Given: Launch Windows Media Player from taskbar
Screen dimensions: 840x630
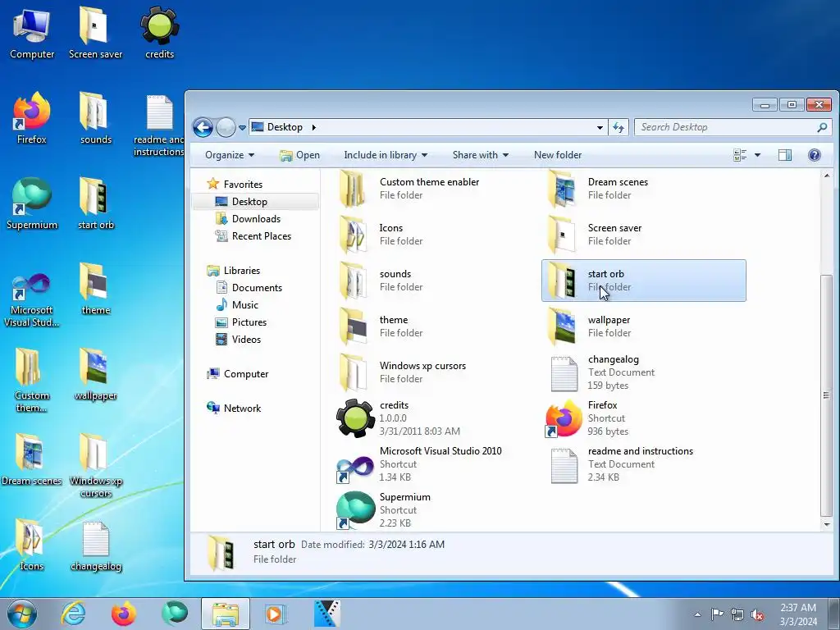Looking at the screenshot, I should (276, 614).
